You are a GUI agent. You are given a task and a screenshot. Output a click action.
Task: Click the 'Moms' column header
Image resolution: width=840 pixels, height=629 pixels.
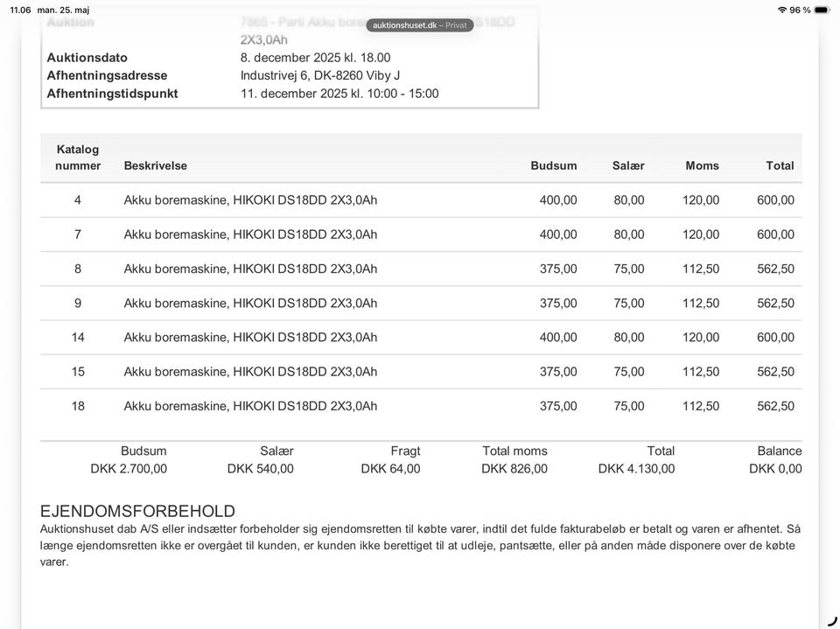click(702, 165)
